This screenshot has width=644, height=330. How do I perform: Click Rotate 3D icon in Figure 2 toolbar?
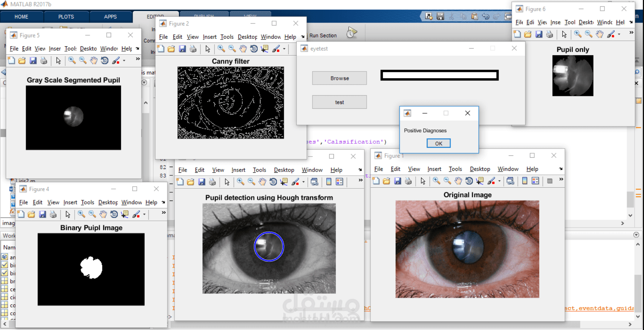[x=254, y=49]
